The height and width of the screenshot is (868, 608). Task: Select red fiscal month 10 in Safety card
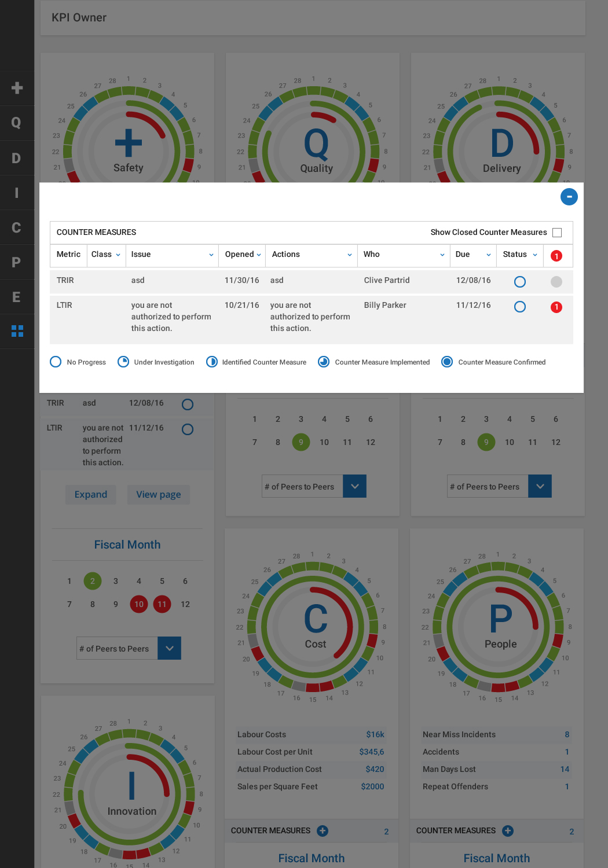pyautogui.click(x=139, y=604)
